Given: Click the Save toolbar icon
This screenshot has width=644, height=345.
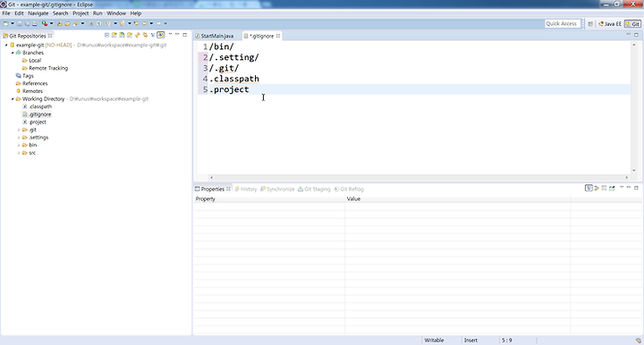Looking at the screenshot, I should click(x=20, y=23).
